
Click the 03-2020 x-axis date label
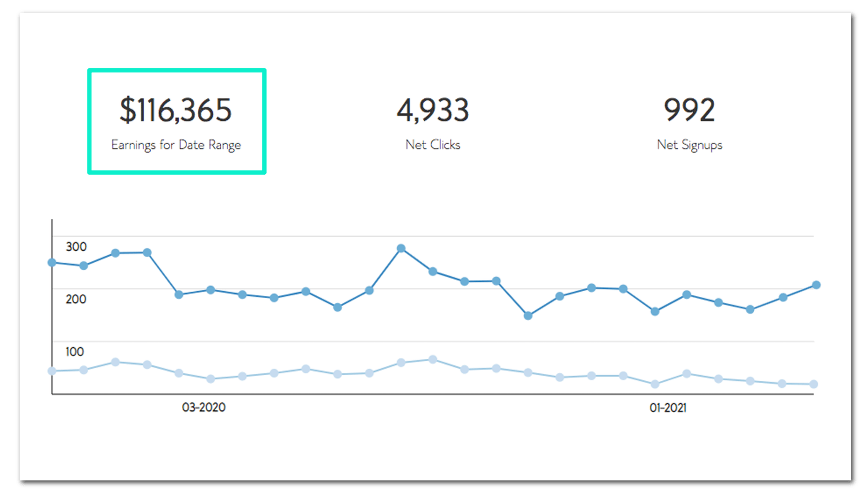pos(204,407)
